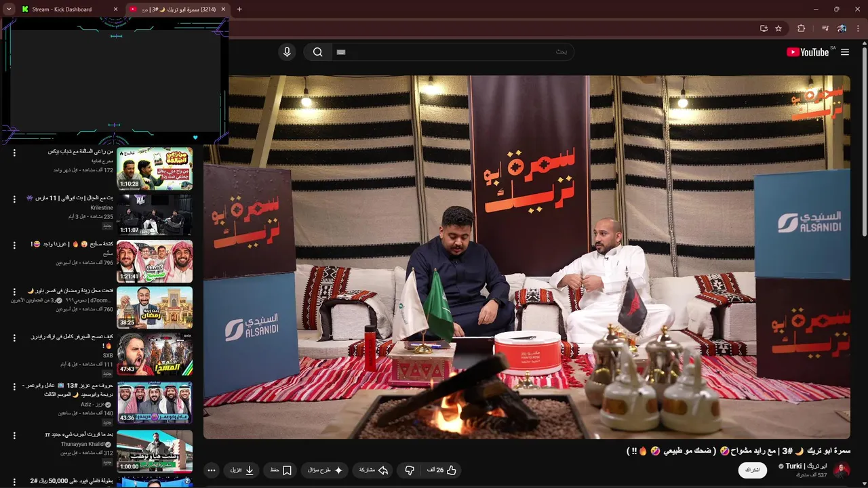Dislike the video with thumbs-down
The width and height of the screenshot is (868, 488).
(410, 470)
